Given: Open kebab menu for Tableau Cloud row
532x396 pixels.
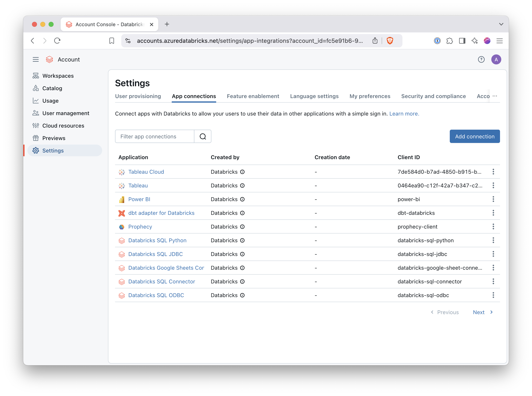Looking at the screenshot, I should (x=493, y=172).
